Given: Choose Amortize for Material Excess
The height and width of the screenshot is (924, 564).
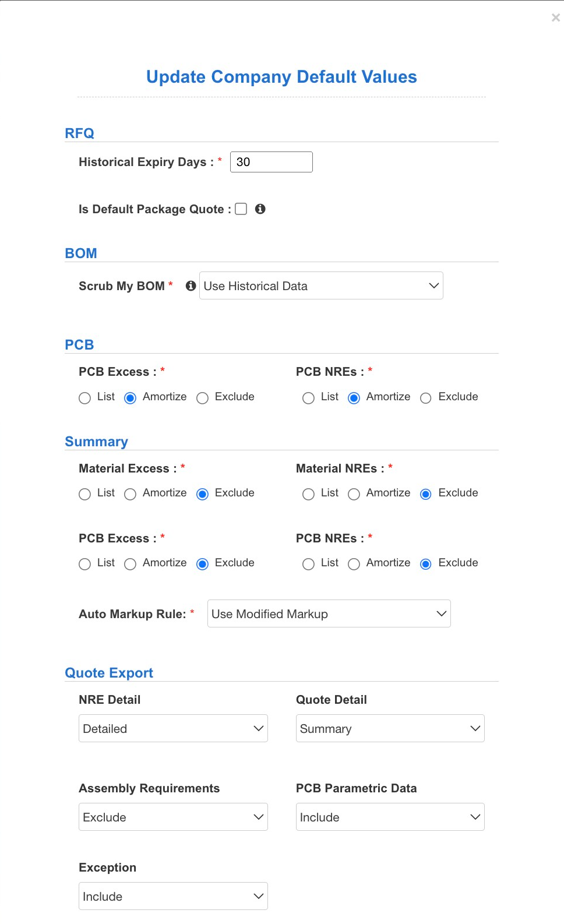Looking at the screenshot, I should pos(131,494).
